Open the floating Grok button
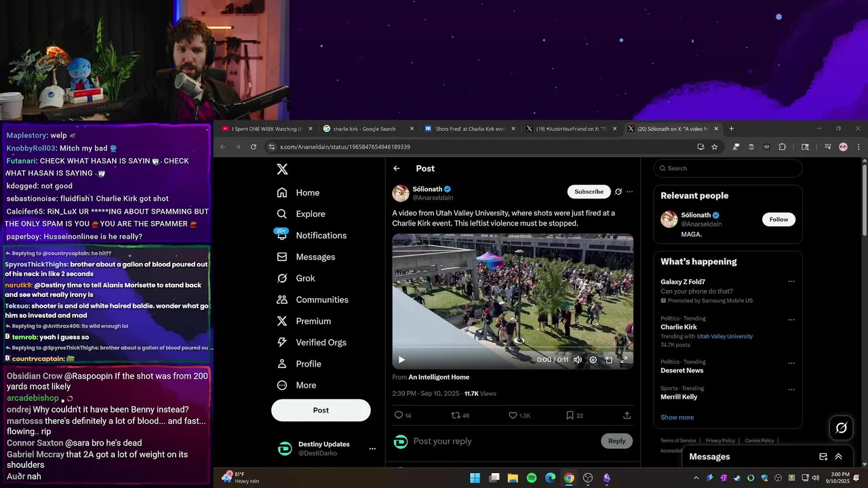 (841, 428)
